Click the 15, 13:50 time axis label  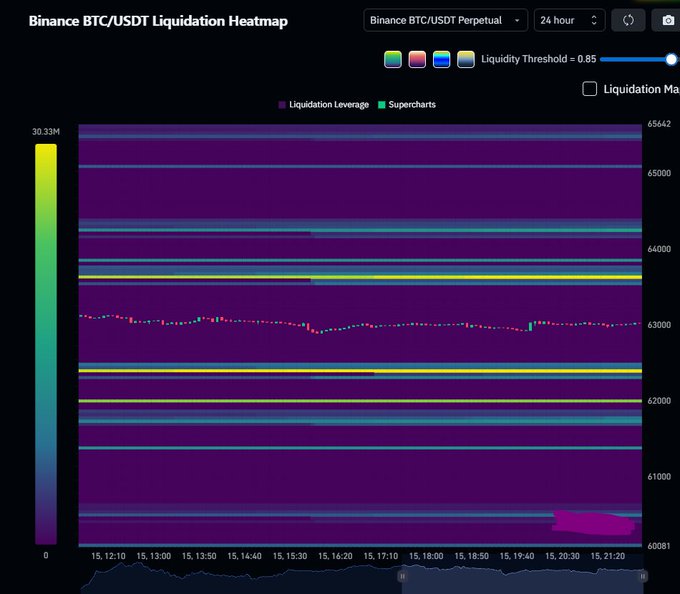pyautogui.click(x=199, y=556)
